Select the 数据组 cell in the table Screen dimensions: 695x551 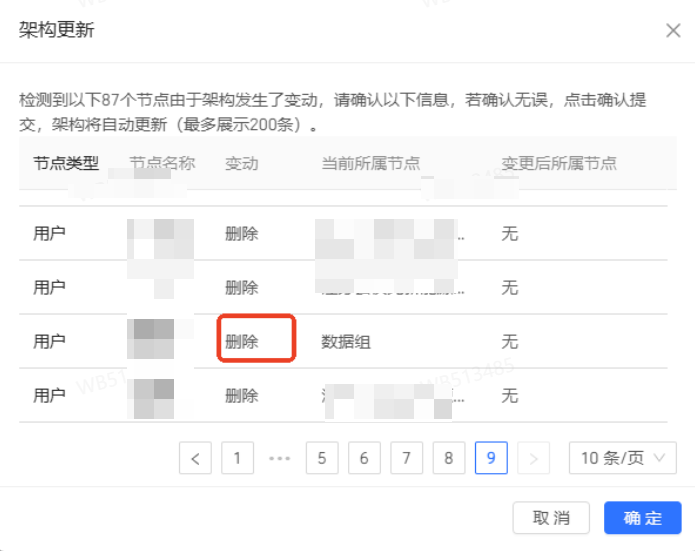click(345, 341)
